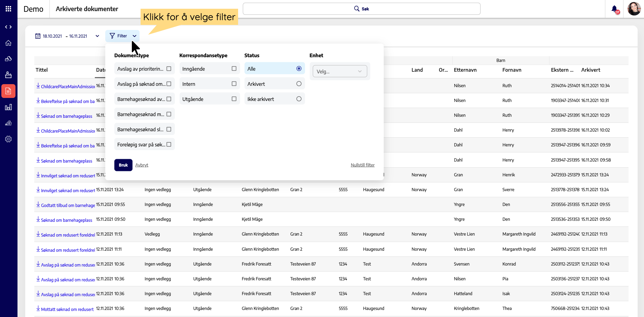This screenshot has height=317, width=644.
Task: Download Bekreftelse document archived 16.11.2021 09:59
Action: point(38,145)
